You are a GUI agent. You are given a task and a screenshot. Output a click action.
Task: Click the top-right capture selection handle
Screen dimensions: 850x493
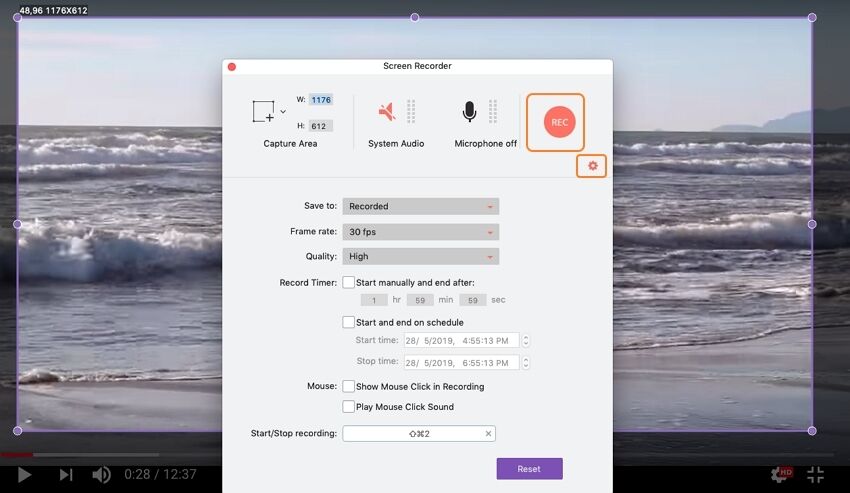pyautogui.click(x=812, y=18)
